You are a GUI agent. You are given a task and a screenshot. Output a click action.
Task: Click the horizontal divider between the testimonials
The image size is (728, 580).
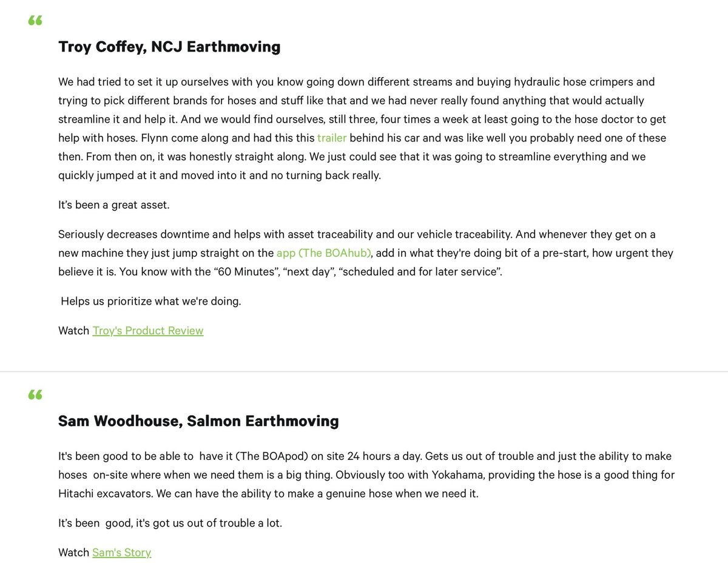(x=364, y=371)
